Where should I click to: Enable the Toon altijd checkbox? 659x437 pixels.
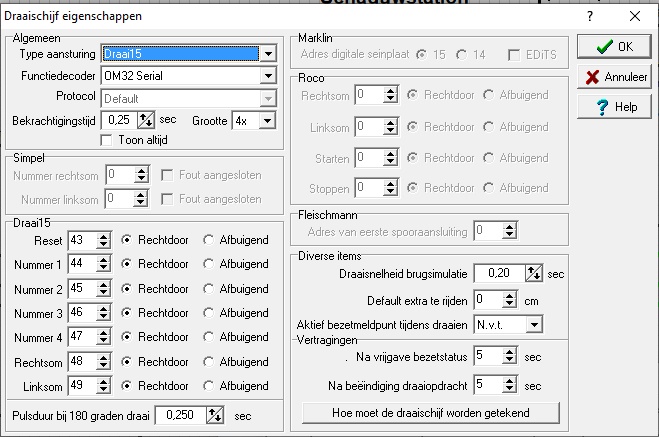coord(108,140)
